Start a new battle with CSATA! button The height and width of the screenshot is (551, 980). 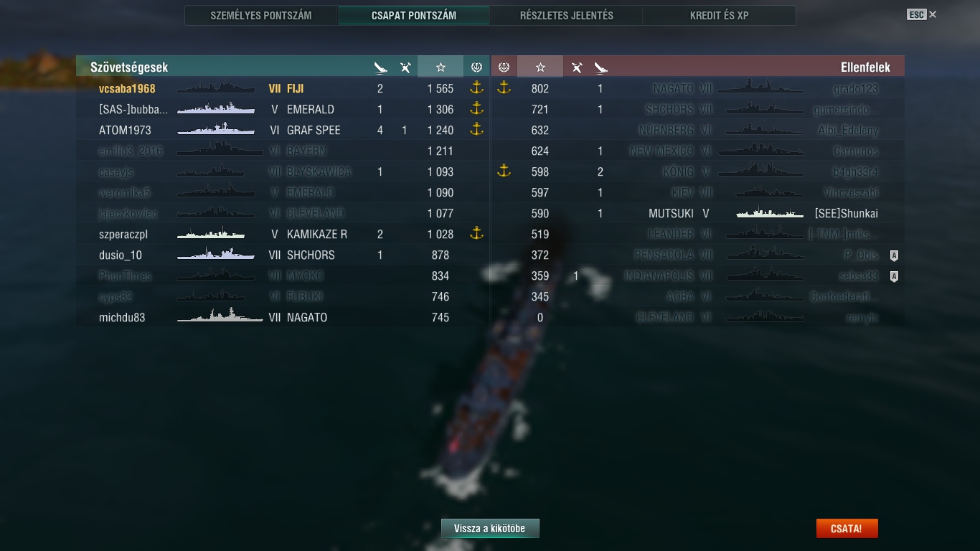847,529
